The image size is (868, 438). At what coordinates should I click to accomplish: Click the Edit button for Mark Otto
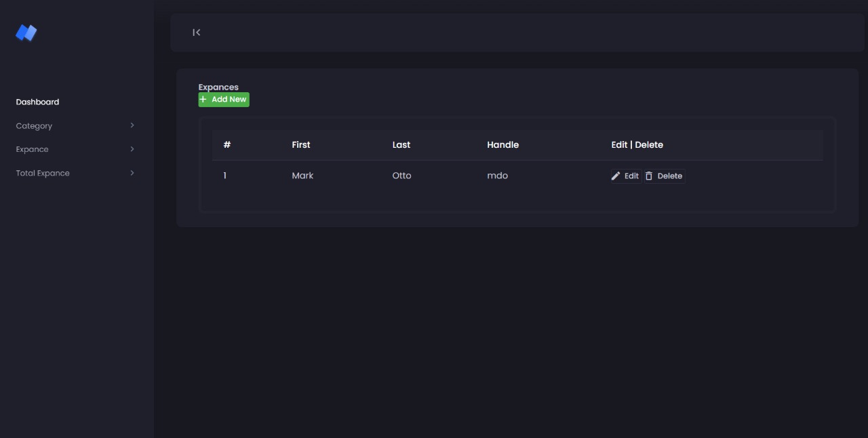tap(625, 176)
